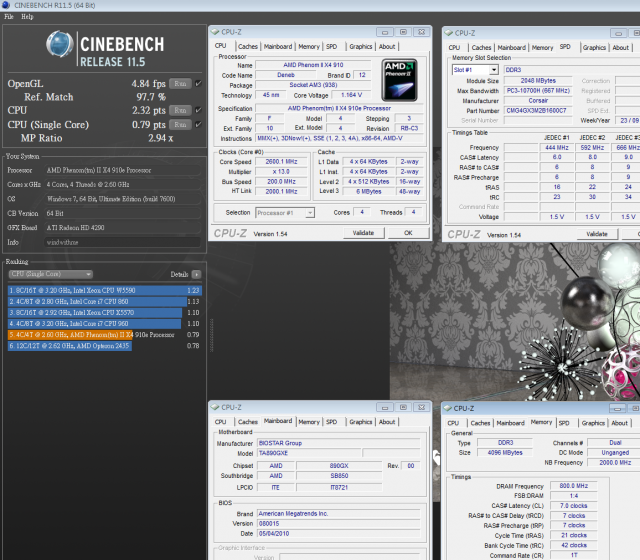Close the Mainboard CPU-Z window
Image resolution: width=640 pixels, height=560 pixels.
click(x=421, y=407)
